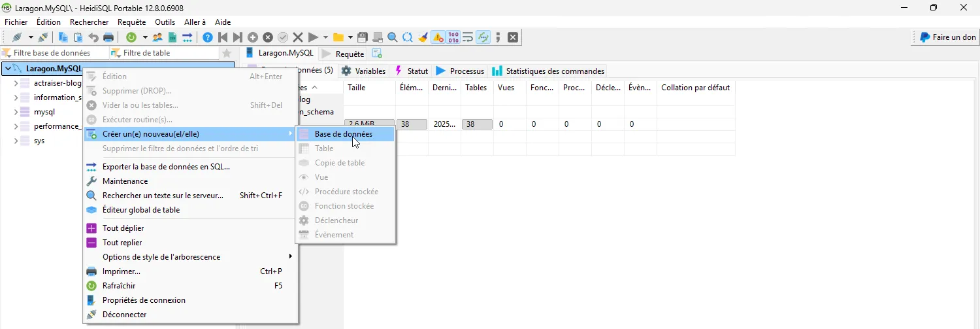Click the magnifier search icon in toolbar

click(393, 37)
